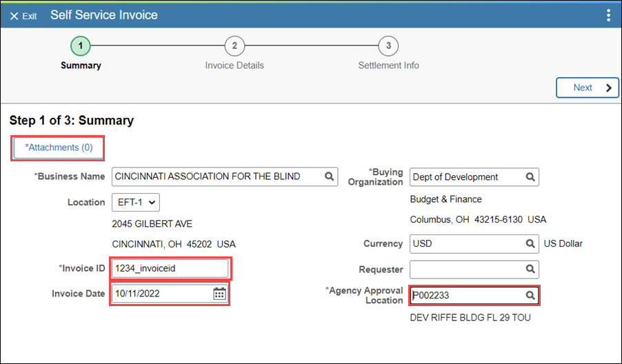
Task: Select the Invoice Date text field
Action: pos(170,294)
